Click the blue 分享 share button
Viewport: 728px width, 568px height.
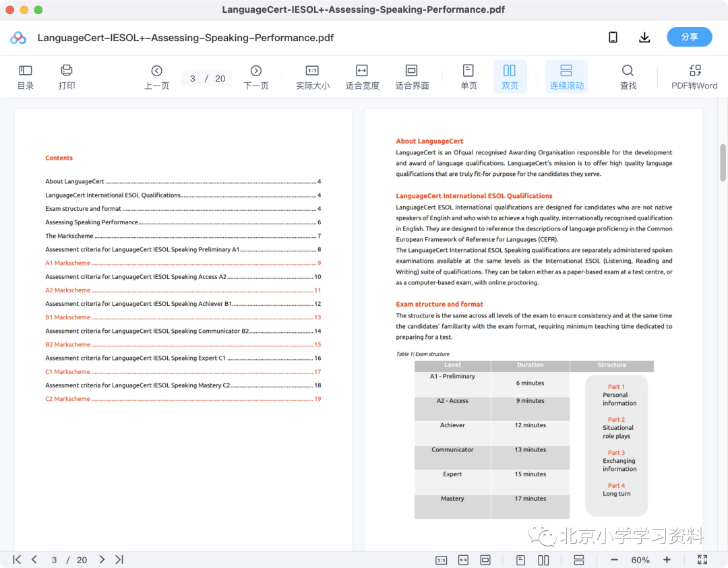pyautogui.click(x=690, y=36)
